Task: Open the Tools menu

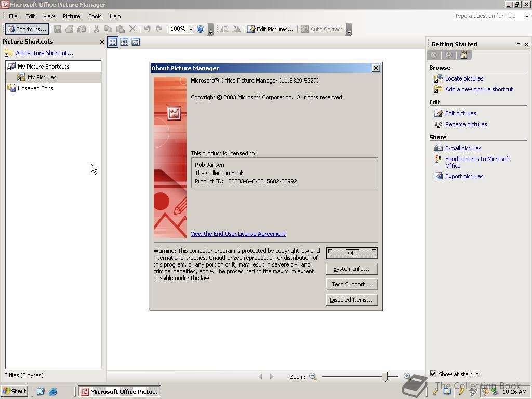Action: click(x=95, y=16)
